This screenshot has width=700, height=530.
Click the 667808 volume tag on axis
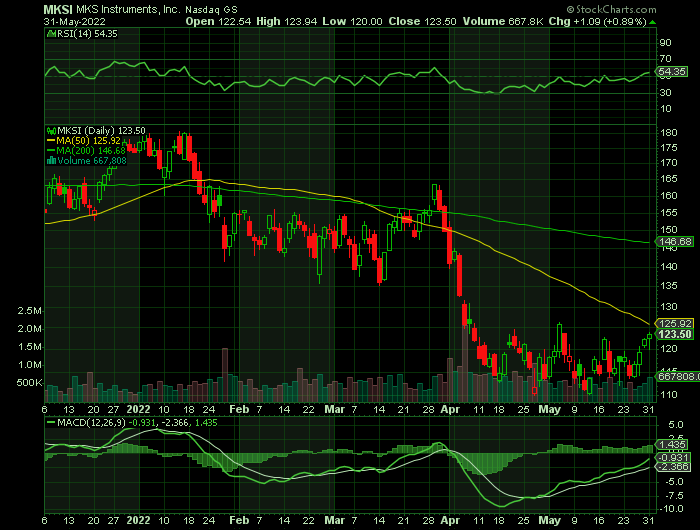678,377
